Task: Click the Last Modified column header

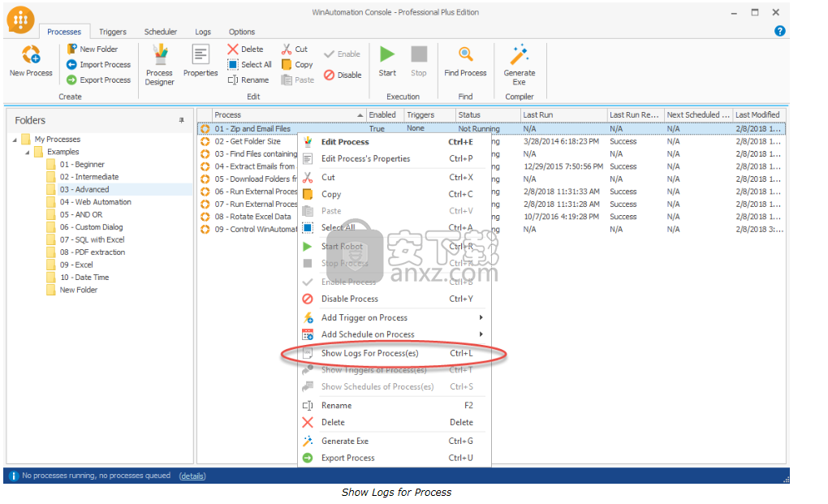Action: click(759, 114)
